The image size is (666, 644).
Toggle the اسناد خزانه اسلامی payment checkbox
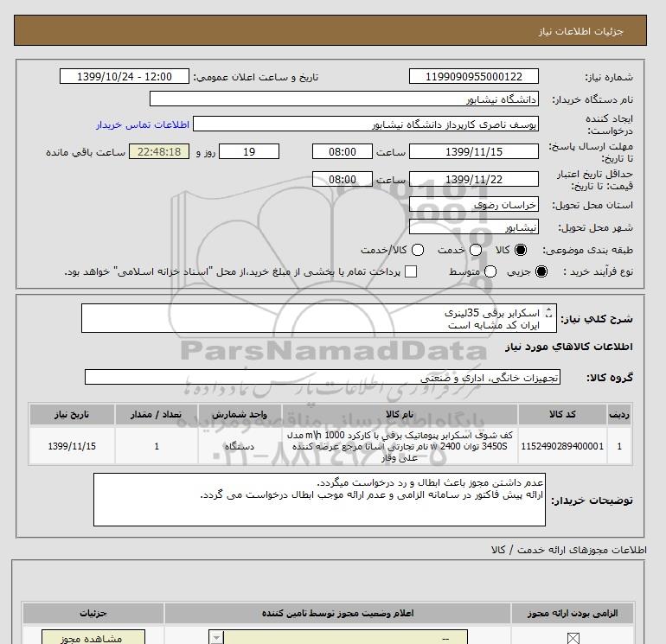[x=411, y=271]
